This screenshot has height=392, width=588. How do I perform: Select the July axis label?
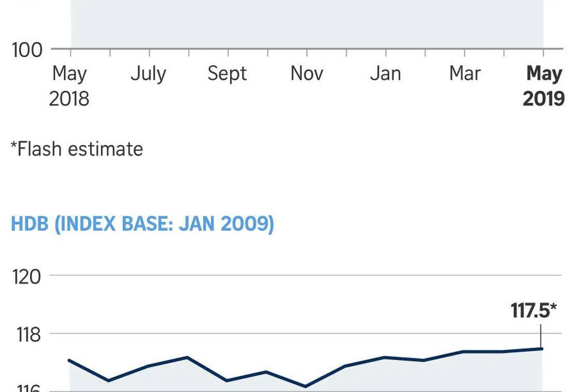tap(148, 74)
